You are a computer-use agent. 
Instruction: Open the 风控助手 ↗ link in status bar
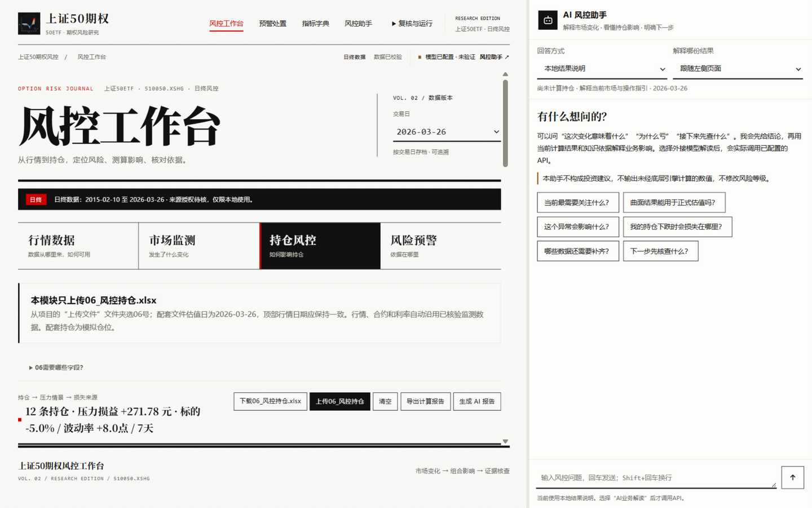[495, 57]
